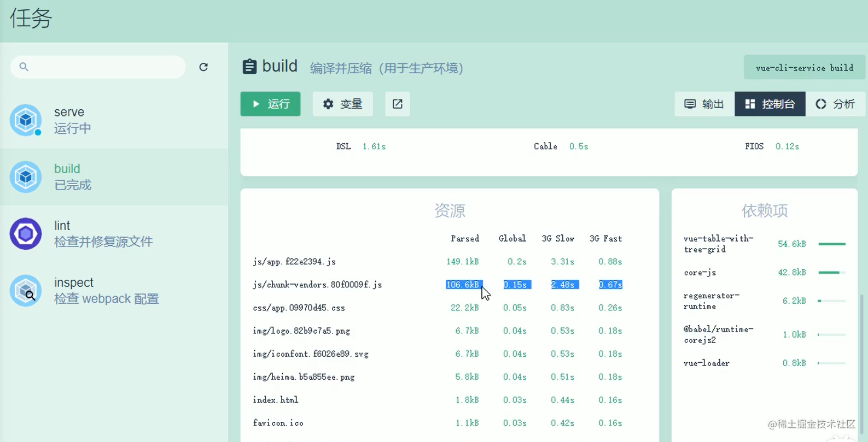Click the Parsed column header
This screenshot has width=868, height=442.
[x=465, y=239]
